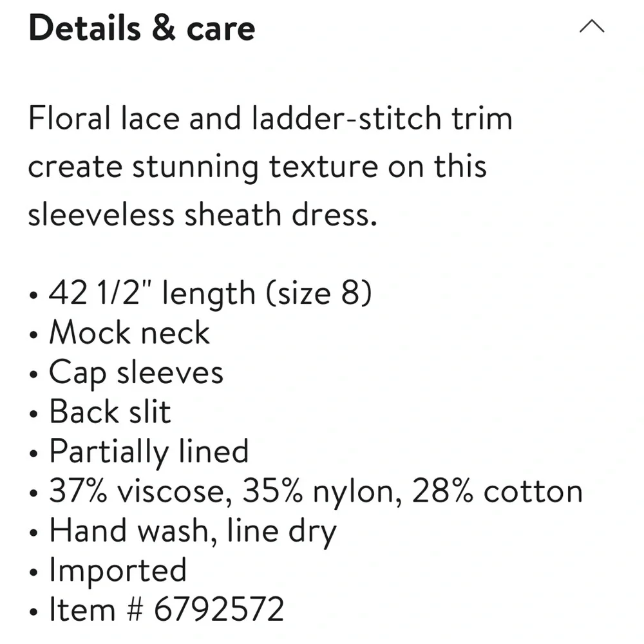
Task: Click the Back slit detail line
Action: 110,412
